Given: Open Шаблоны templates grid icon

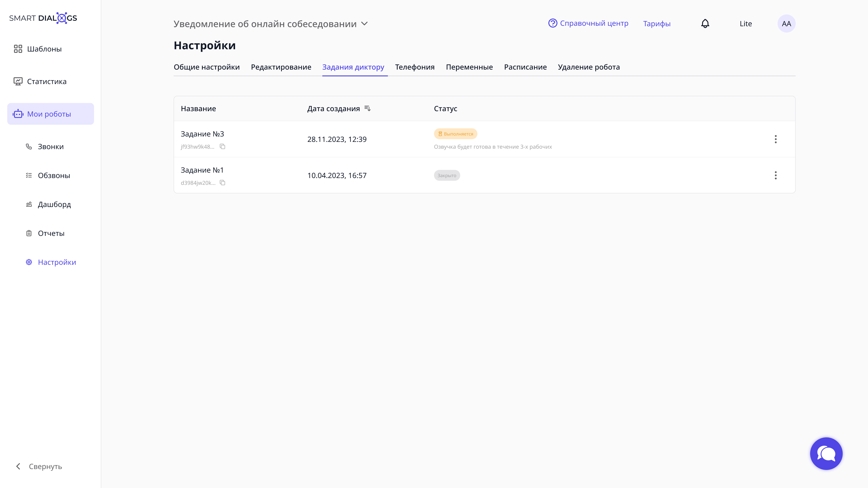Looking at the screenshot, I should point(18,49).
